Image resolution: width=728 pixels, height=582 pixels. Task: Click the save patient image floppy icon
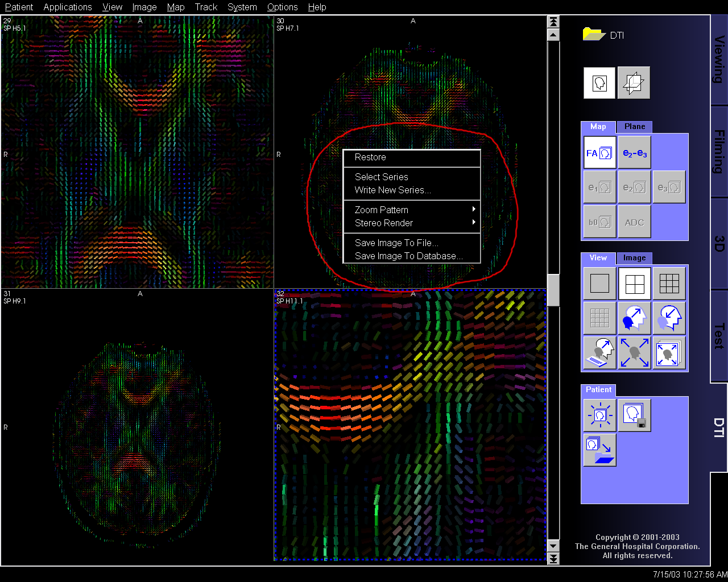[x=634, y=415]
